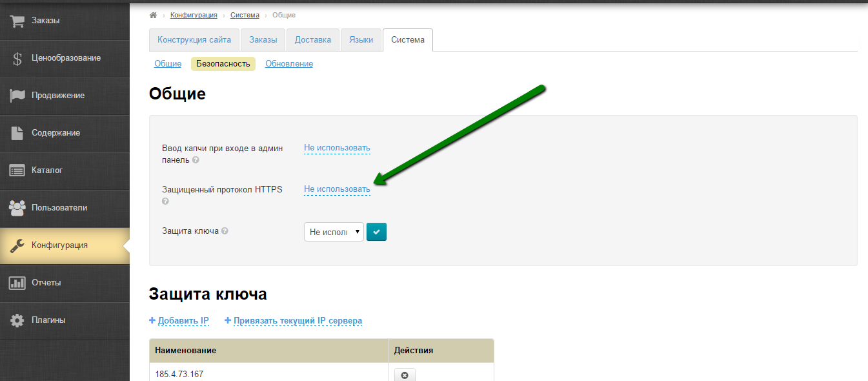The image size is (868, 381).
Task: Open the Заказы sidebar section
Action: [65, 21]
